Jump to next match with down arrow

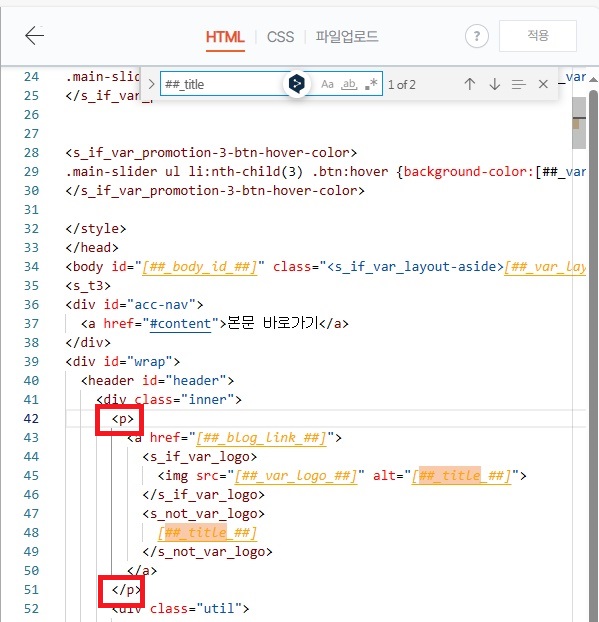pos(494,84)
